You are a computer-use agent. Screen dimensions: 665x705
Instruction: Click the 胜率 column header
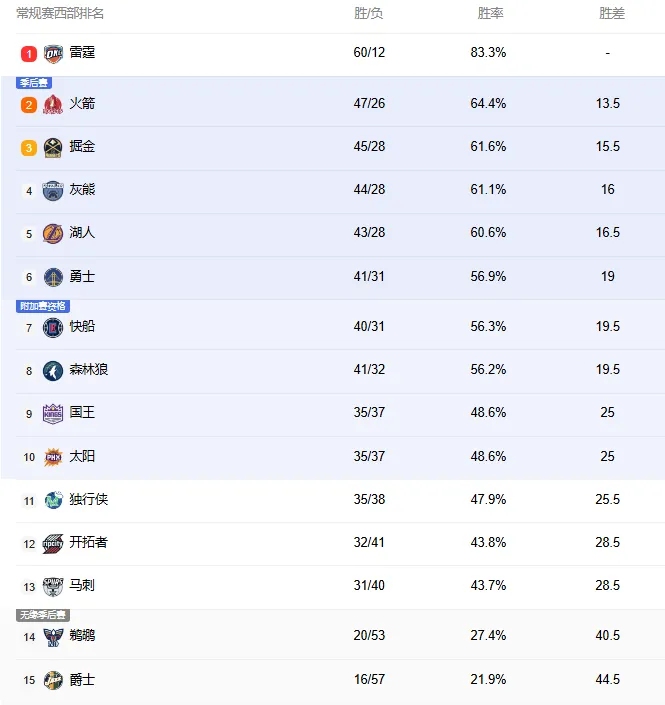click(x=490, y=13)
